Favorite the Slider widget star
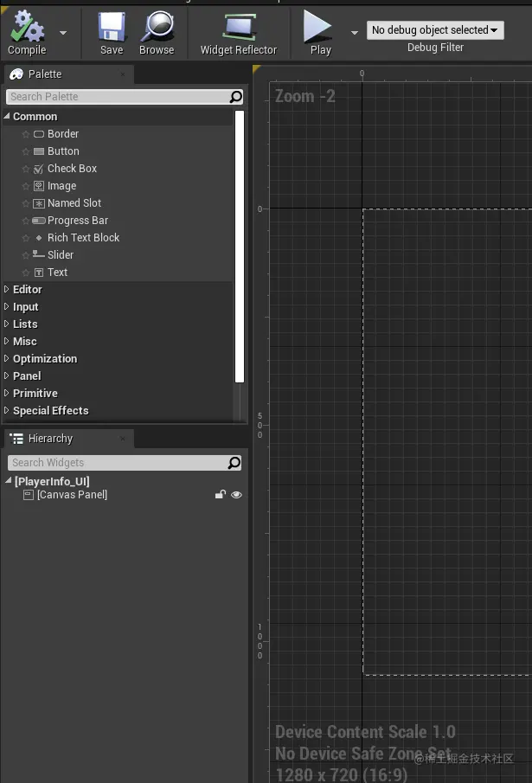This screenshot has width=532, height=783. (x=26, y=255)
